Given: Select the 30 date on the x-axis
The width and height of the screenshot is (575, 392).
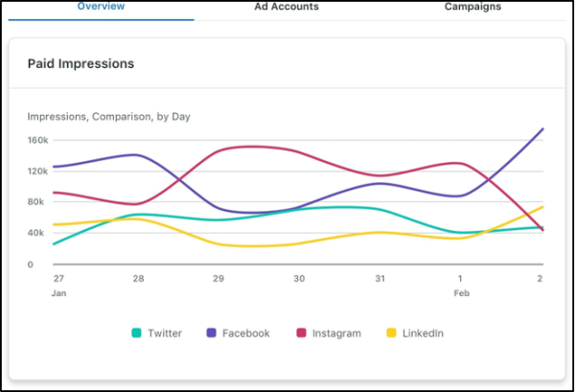Looking at the screenshot, I should 299,279.
